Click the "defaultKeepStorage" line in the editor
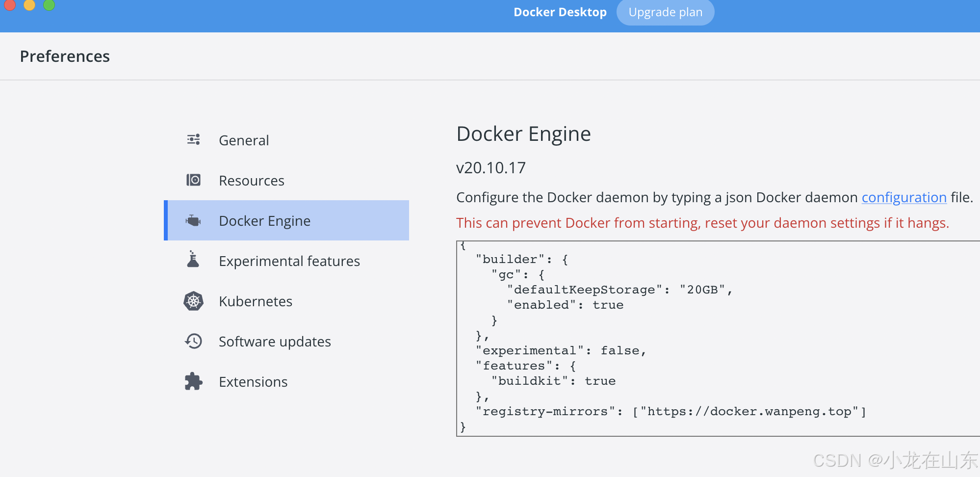980x477 pixels. 620,290
